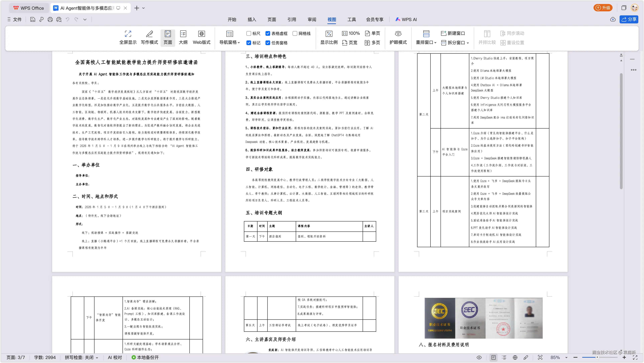Click the Share (分享) button
The width and height of the screenshot is (644, 363).
(629, 20)
